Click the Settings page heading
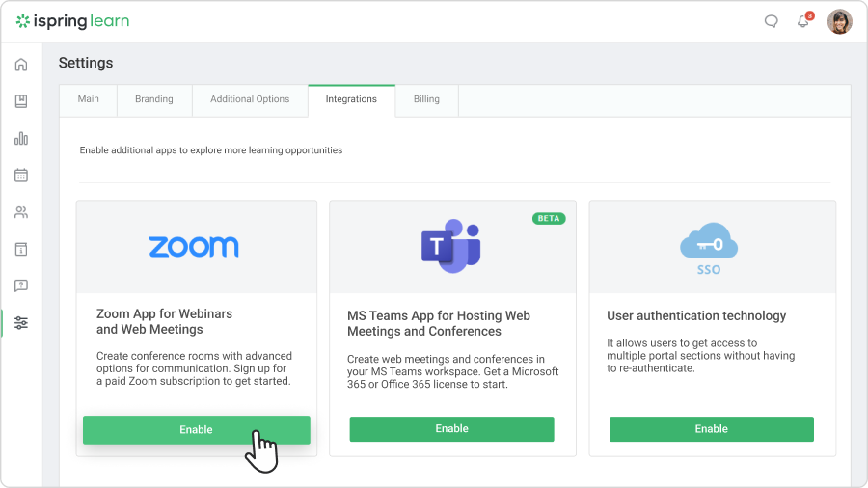Viewport: 868px width, 488px height. pos(86,63)
